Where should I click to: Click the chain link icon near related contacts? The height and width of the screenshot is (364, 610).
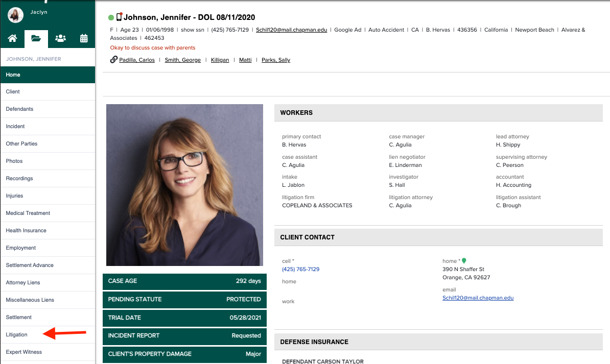(x=112, y=59)
